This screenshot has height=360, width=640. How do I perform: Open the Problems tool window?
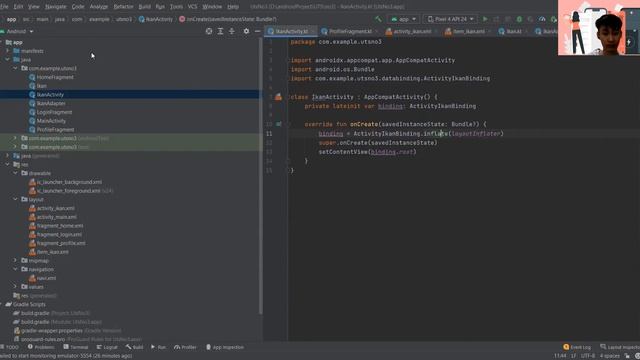[41, 347]
